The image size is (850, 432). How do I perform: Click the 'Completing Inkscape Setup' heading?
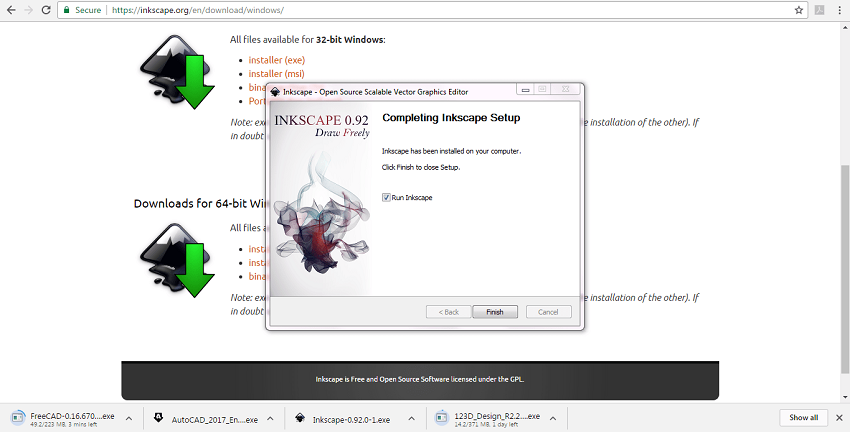click(451, 118)
